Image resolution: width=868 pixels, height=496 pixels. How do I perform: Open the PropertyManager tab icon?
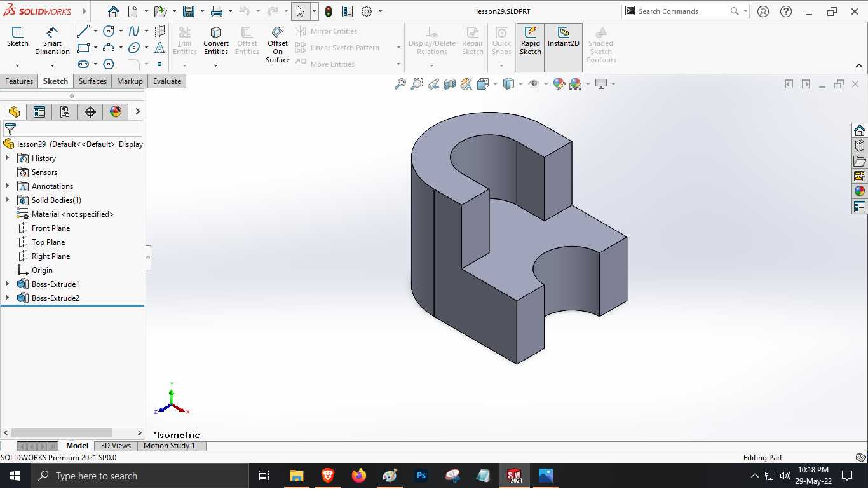tap(39, 112)
